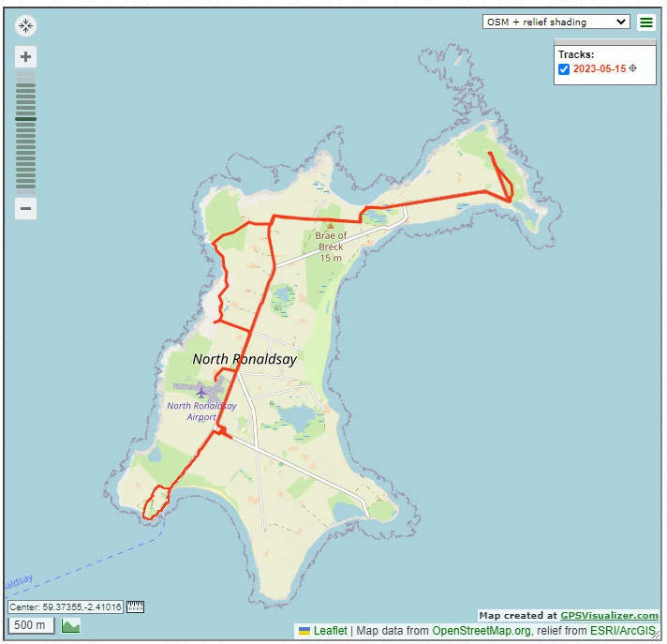Click the Brae of Breck peak marker
This screenshot has height=644, width=667.
[331, 226]
